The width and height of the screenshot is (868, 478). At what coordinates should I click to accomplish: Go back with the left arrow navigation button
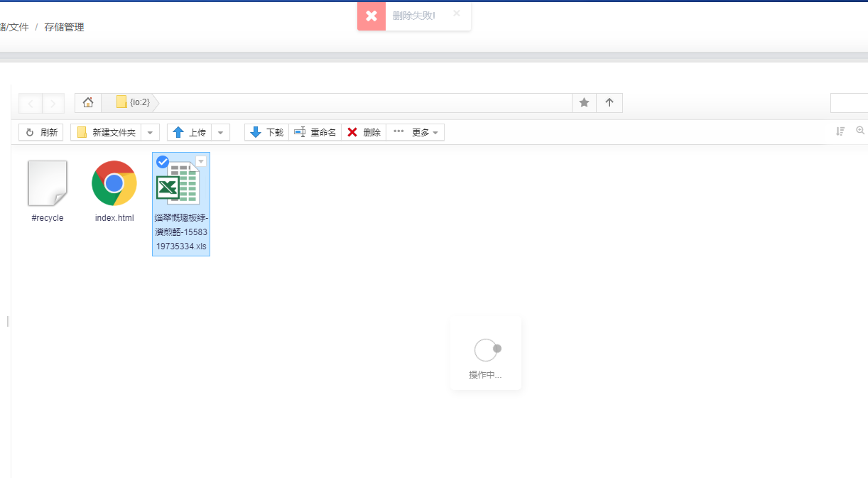pyautogui.click(x=30, y=103)
